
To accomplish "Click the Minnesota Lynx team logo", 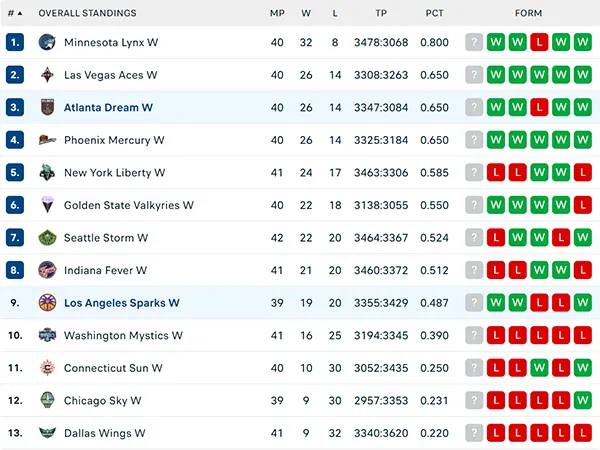I will coord(47,42).
